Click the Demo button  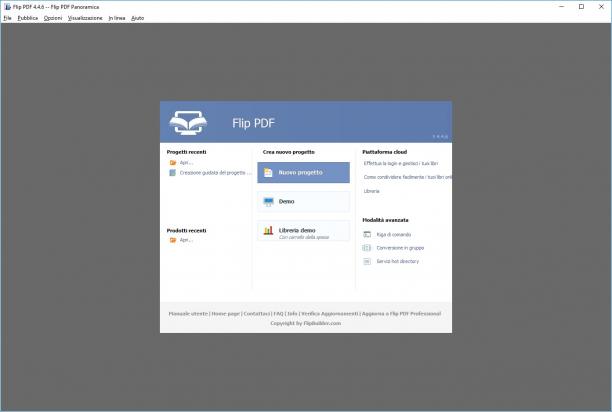[x=303, y=202]
